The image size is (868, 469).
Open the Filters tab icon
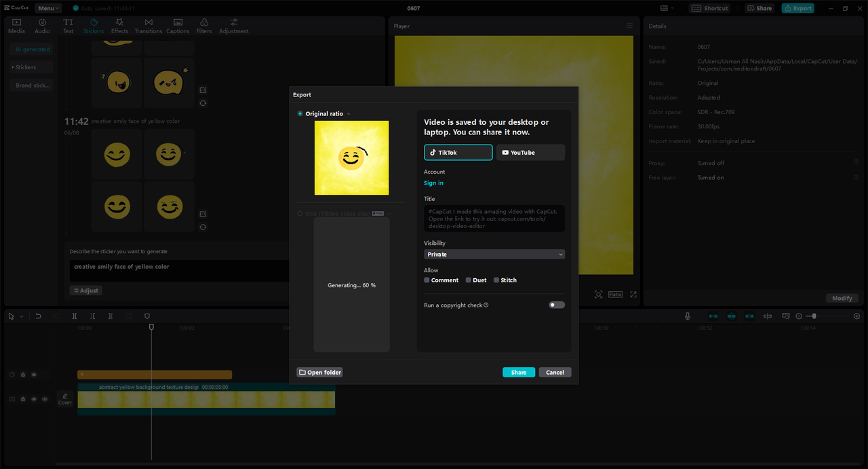(204, 22)
